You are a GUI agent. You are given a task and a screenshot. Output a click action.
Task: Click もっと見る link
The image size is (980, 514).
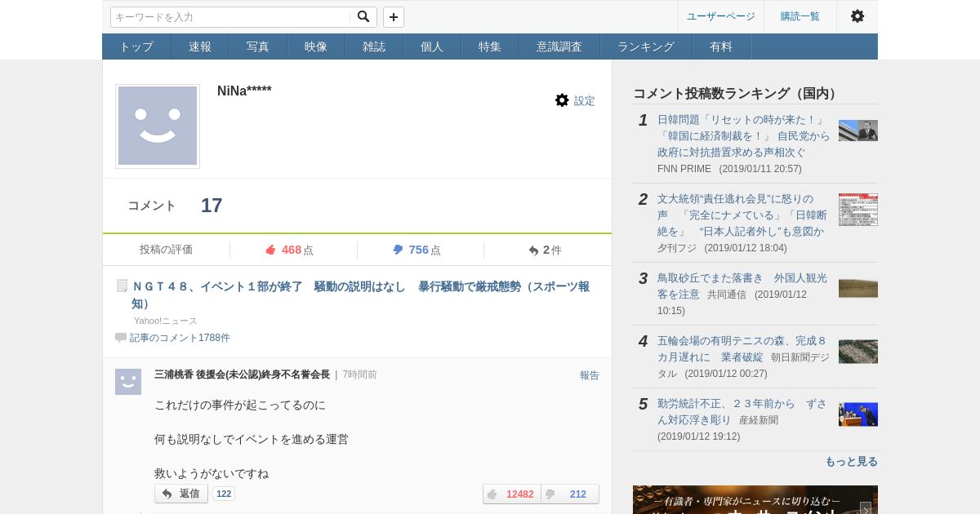(851, 461)
